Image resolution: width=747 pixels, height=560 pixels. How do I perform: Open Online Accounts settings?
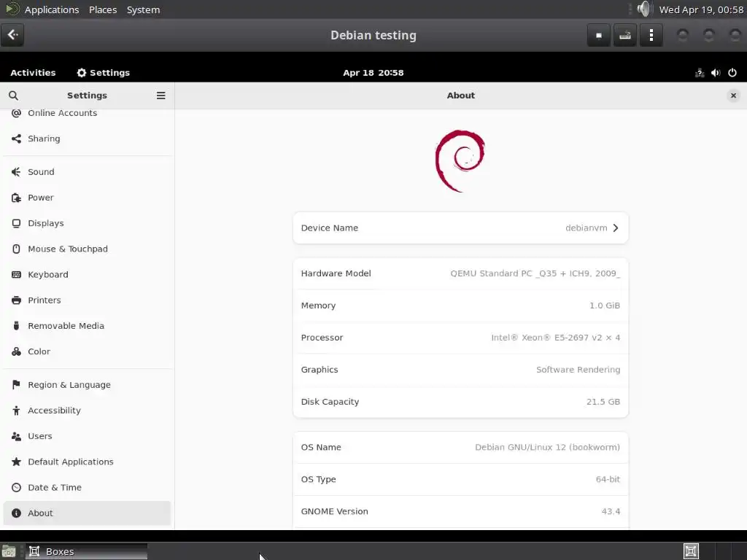(88, 113)
